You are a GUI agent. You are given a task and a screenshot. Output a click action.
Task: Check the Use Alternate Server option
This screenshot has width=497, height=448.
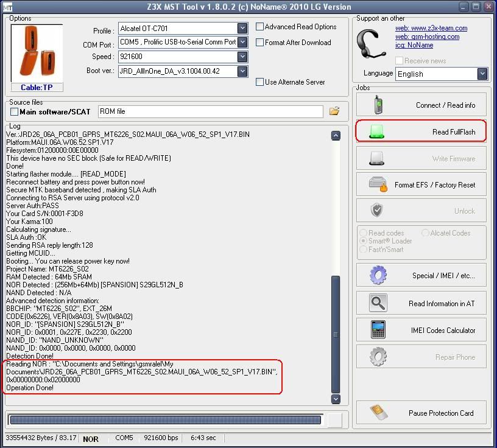(x=260, y=82)
